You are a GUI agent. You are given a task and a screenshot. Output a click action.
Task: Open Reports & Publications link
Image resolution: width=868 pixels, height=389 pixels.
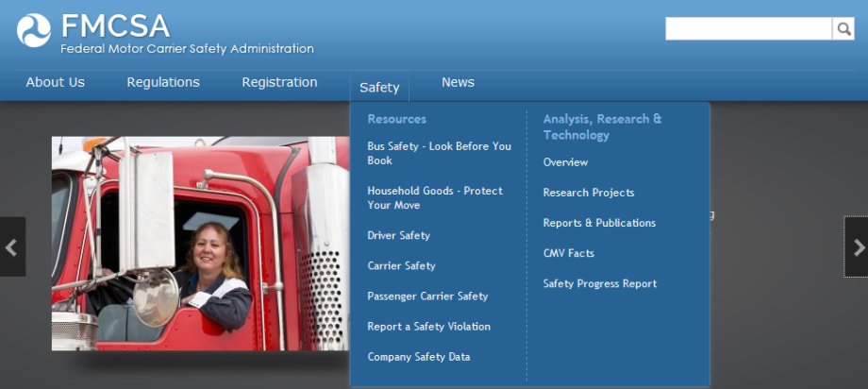pyautogui.click(x=599, y=223)
